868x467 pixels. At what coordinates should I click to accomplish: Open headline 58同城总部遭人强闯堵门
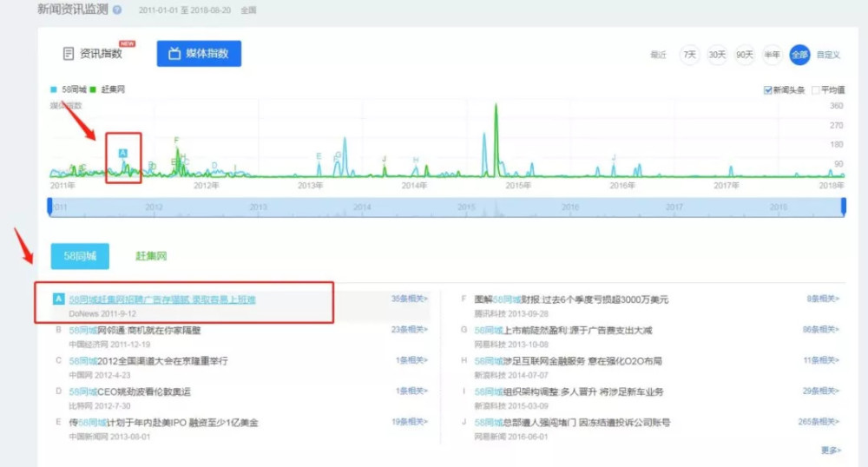(x=572, y=423)
